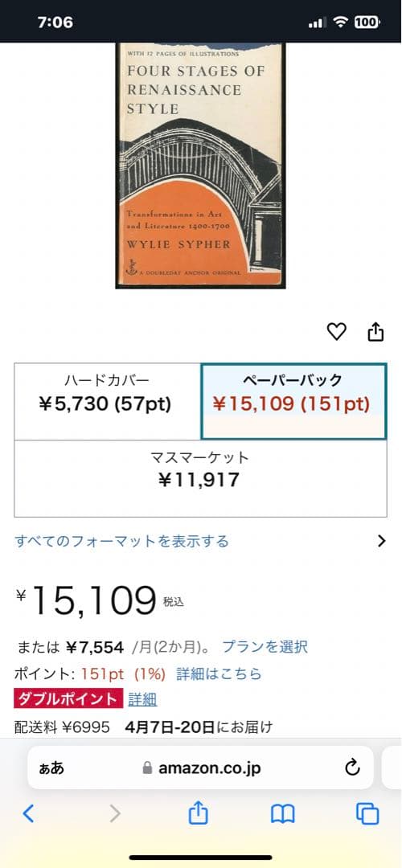402x868 pixels.
Task: Reload the page with the refresh icon
Action: tap(352, 768)
